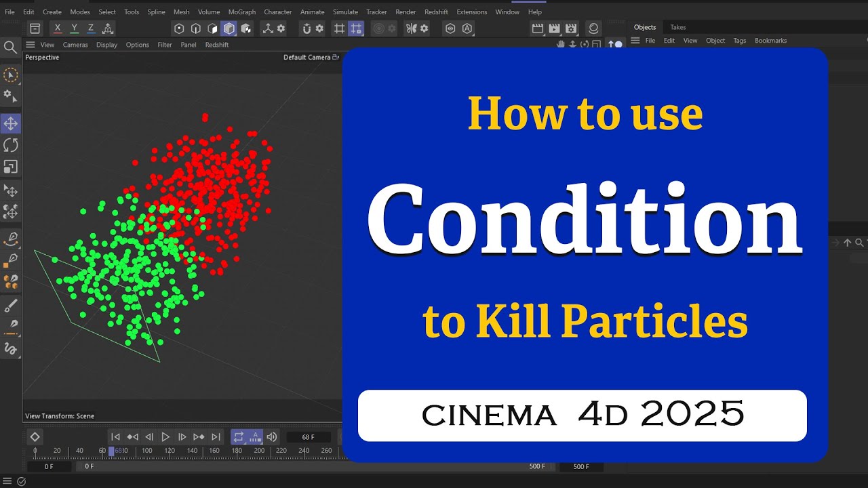Click record keyframe diamond button
Image resolution: width=868 pixels, height=488 pixels.
tap(35, 437)
